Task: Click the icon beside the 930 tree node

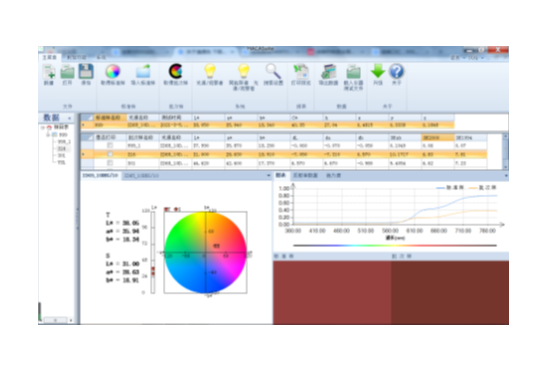Action: [54, 135]
